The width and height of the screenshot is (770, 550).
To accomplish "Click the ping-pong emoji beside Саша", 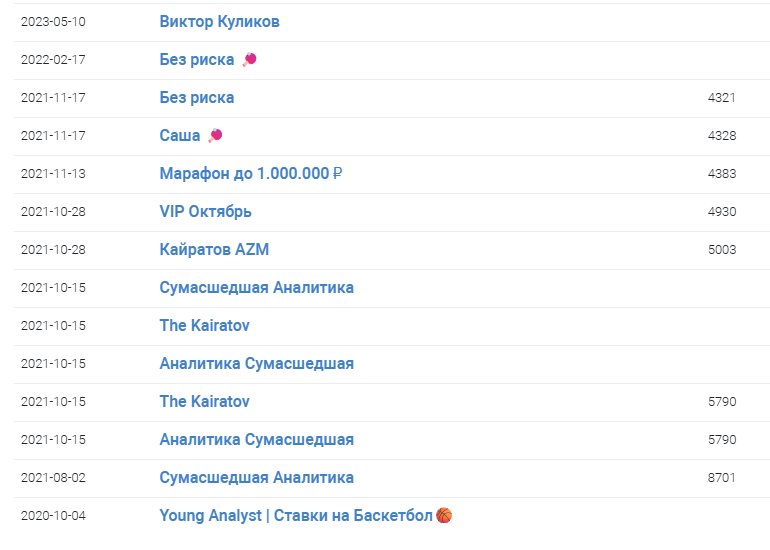I will (x=215, y=136).
